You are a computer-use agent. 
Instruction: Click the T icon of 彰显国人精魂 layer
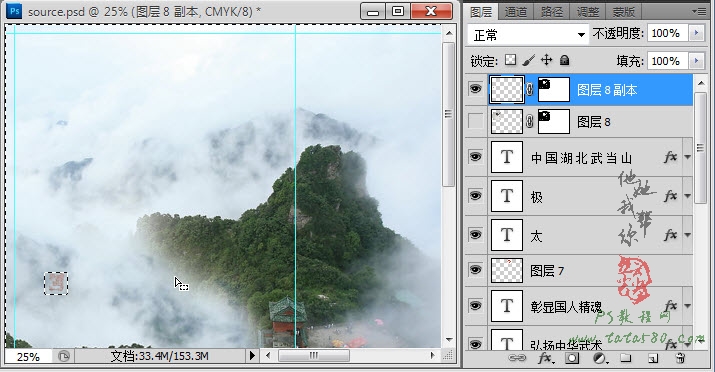[507, 306]
